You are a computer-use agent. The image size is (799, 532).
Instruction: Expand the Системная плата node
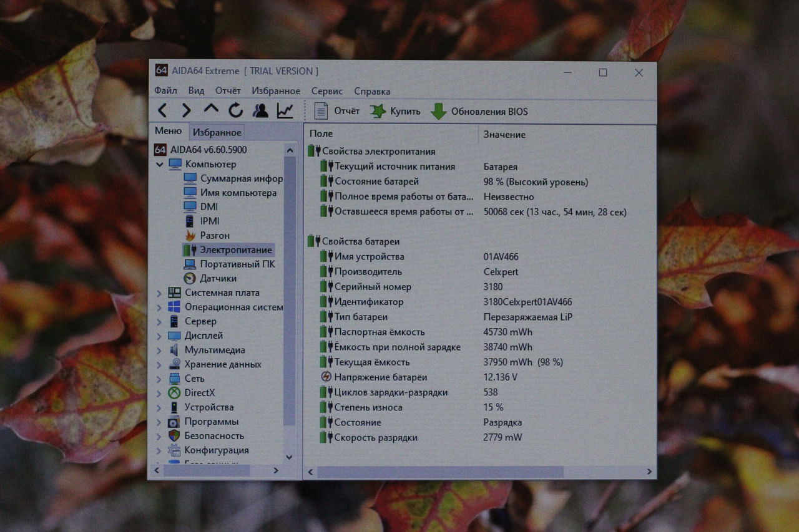[x=159, y=293]
